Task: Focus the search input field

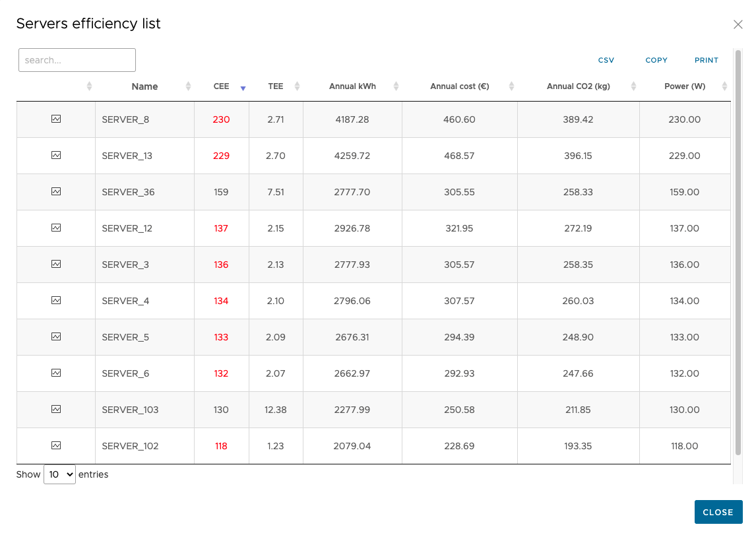Action: click(x=77, y=60)
